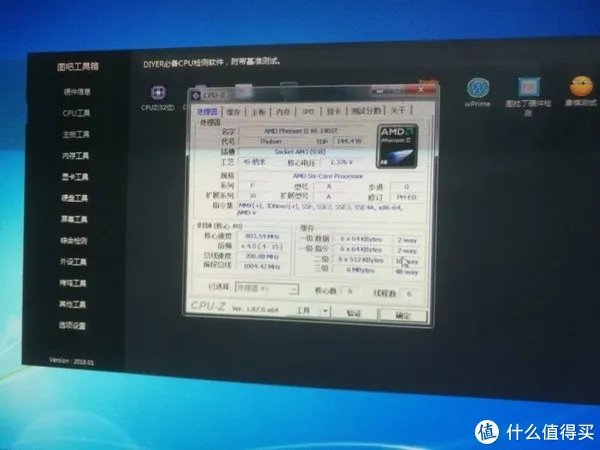Switch to the 处理器 tab in CPU-Z
Screen dimensions: 600x450
click(x=207, y=112)
